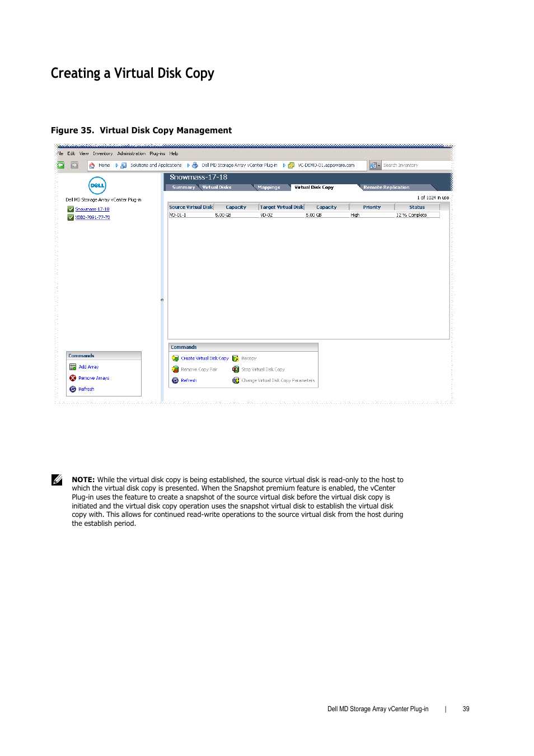Click the Solutions and Applications breadcrumb icon

click(124, 165)
